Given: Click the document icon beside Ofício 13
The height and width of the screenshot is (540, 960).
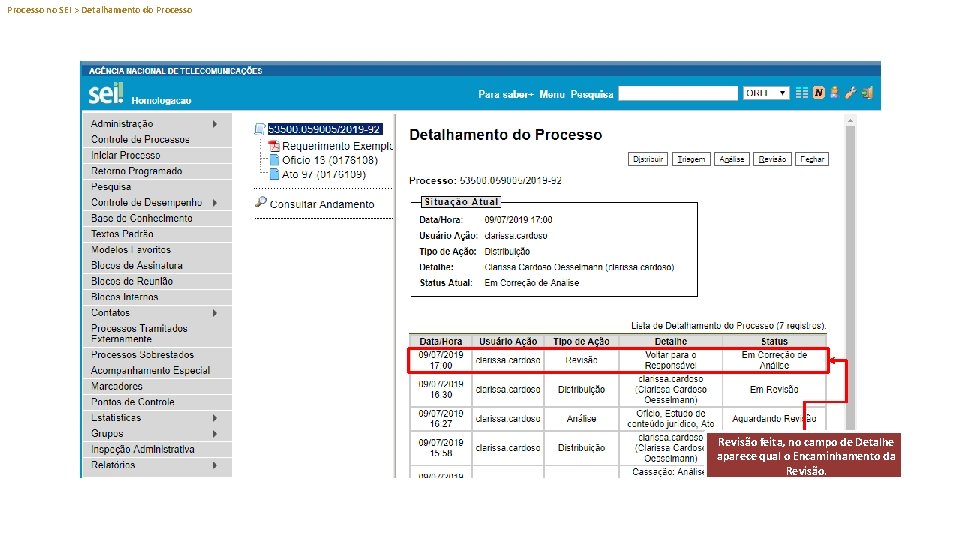Looking at the screenshot, I should tap(274, 160).
